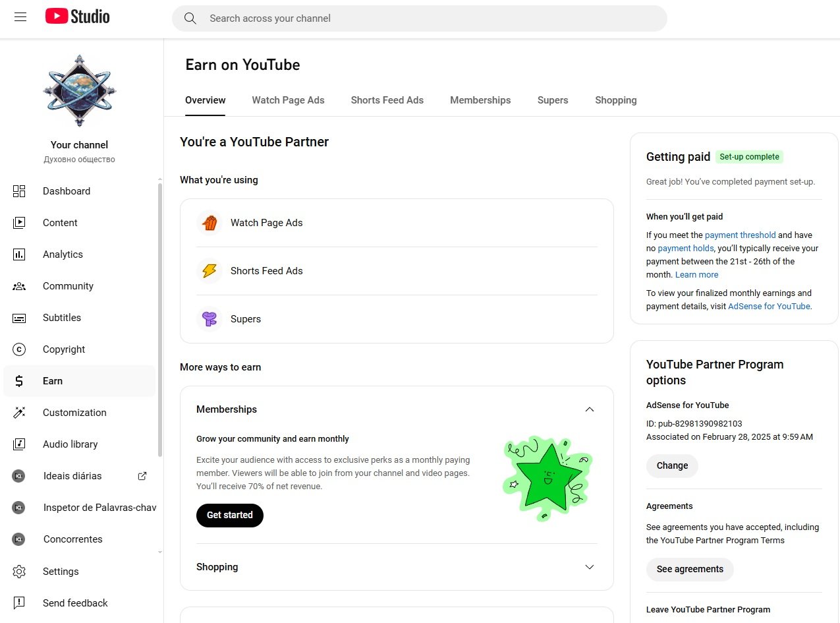Click the Dashboard grid icon in sidebar
This screenshot has height=623, width=840.
pos(19,191)
